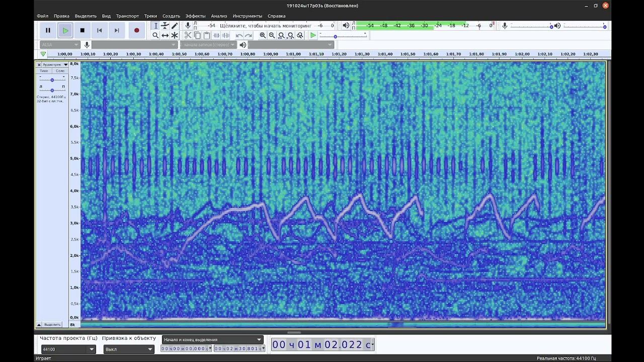Open the Эффекты menu
Viewport: 644px width, 362px height.
point(195,16)
